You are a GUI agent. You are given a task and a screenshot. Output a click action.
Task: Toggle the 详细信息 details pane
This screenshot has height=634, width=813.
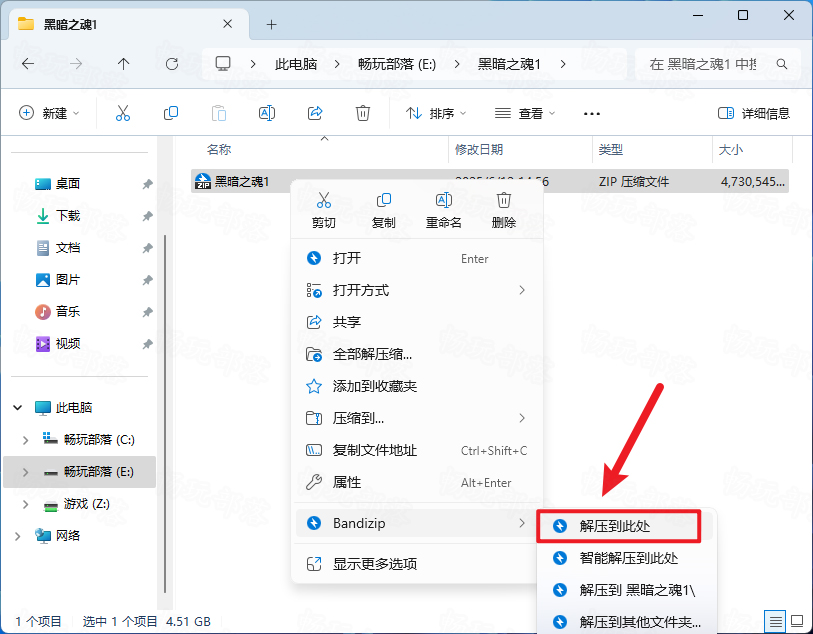[754, 113]
